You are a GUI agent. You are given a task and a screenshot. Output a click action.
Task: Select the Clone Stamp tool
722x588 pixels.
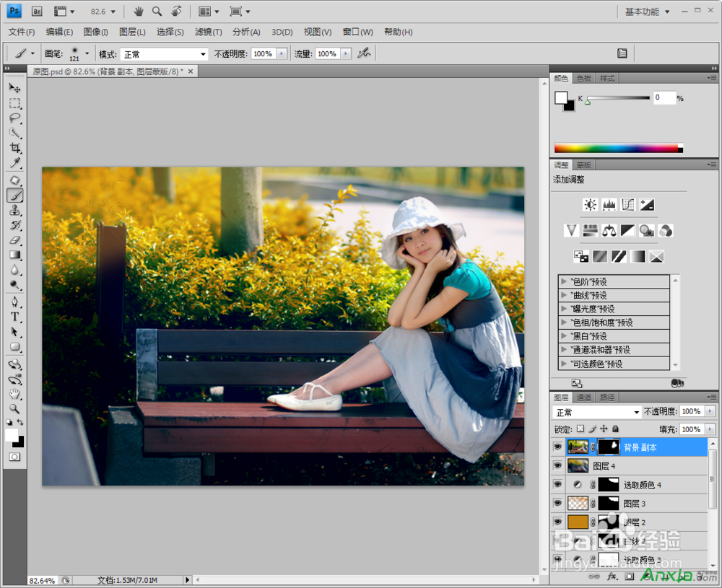click(14, 210)
